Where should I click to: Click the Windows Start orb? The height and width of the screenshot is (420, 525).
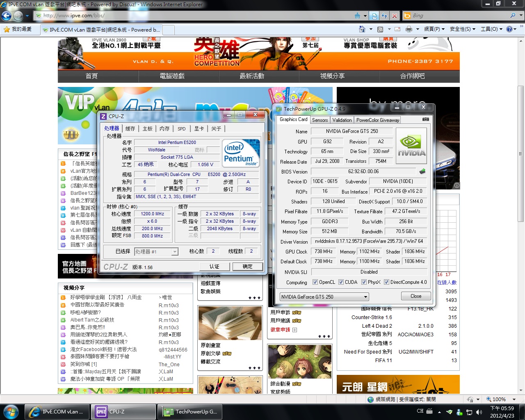pyautogui.click(x=11, y=411)
